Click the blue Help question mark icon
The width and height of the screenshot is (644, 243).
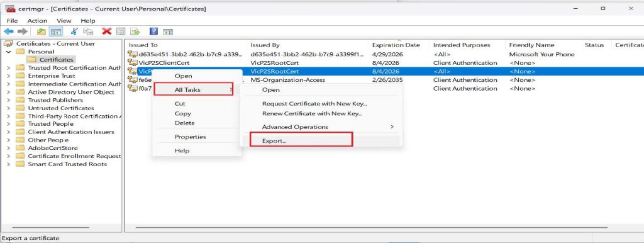[x=153, y=31]
